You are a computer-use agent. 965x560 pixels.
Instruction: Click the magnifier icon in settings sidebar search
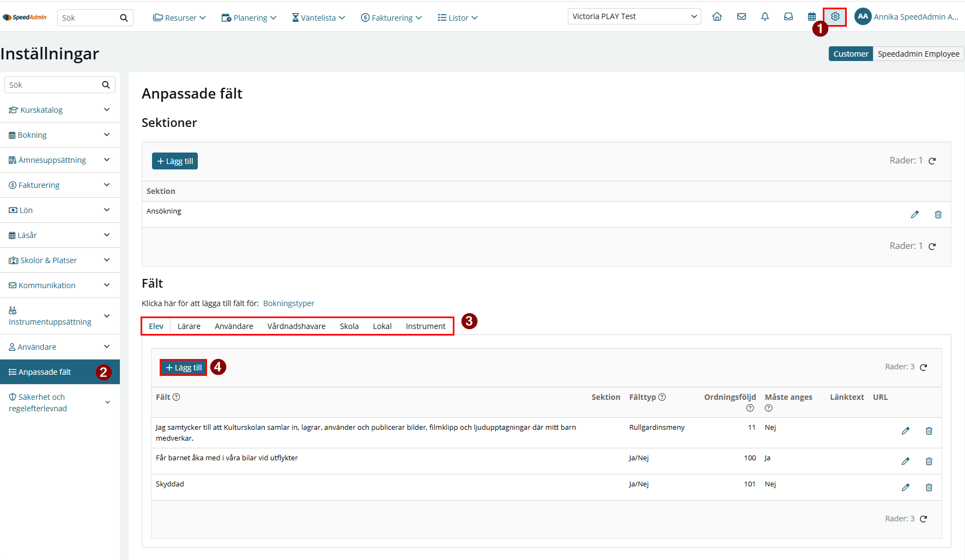106,85
